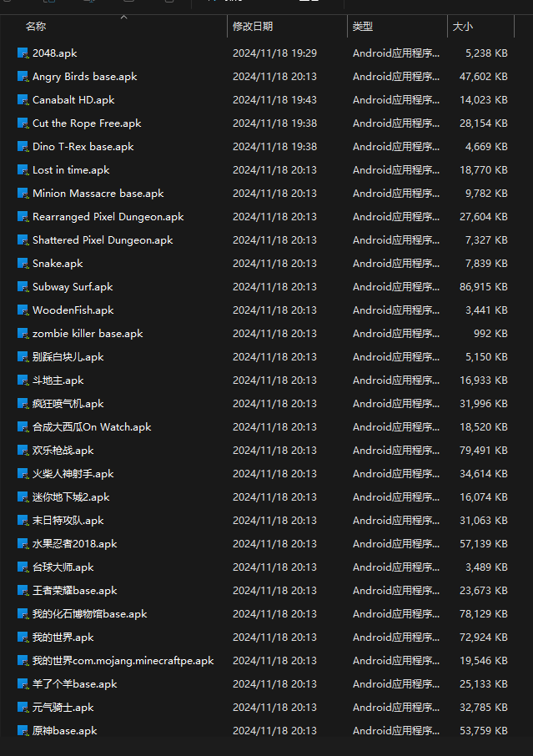Sort files by the 大小 column header
This screenshot has width=533, height=756.
click(463, 27)
